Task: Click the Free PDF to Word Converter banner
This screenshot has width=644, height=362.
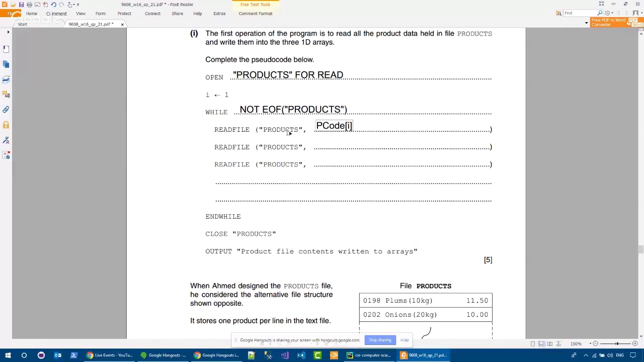Action: click(x=616, y=23)
